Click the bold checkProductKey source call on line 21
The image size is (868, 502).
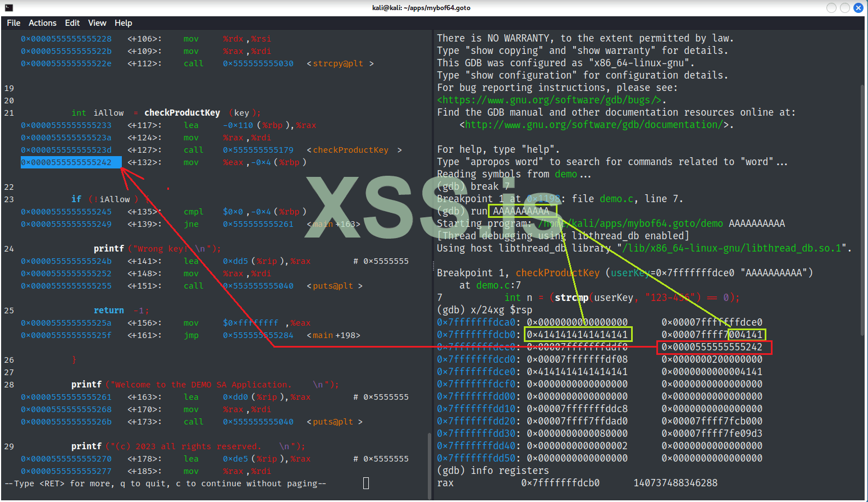(182, 113)
